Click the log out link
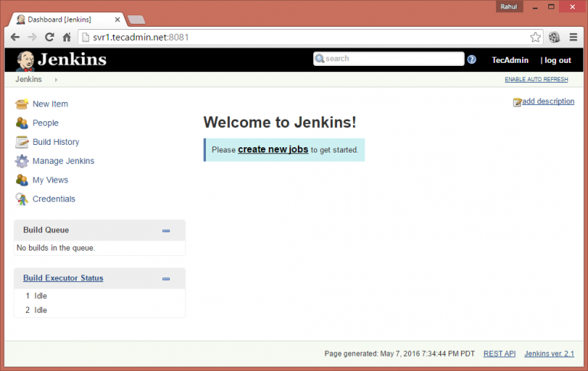588x371 pixels. [x=557, y=60]
